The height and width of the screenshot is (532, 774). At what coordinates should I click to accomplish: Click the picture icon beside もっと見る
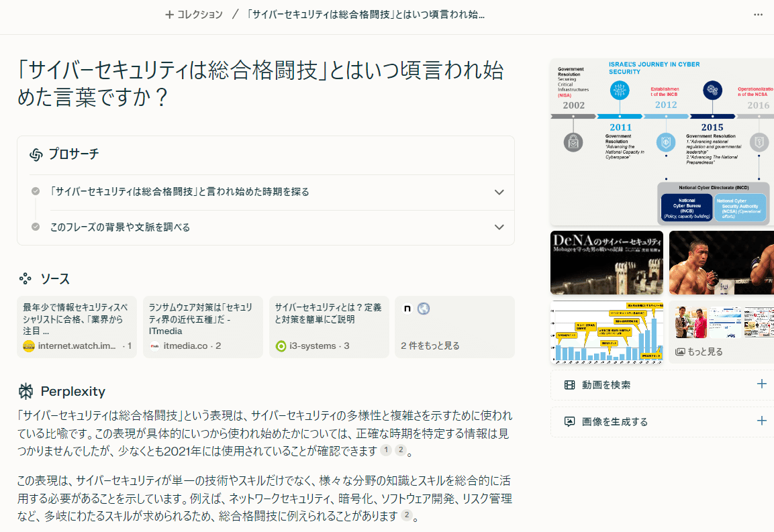pyautogui.click(x=680, y=352)
